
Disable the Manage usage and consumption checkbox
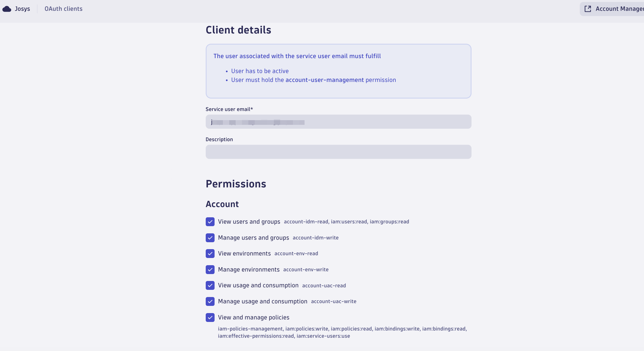click(x=210, y=301)
